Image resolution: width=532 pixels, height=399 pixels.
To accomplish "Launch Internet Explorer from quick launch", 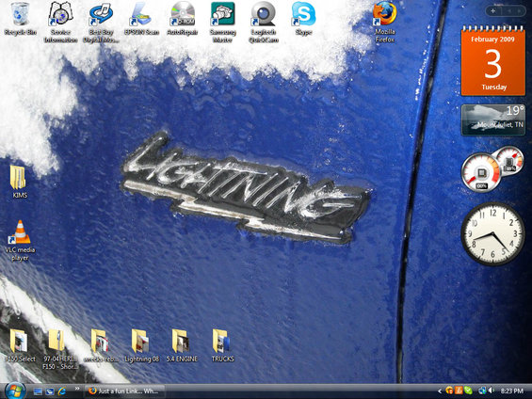I will click(62, 391).
